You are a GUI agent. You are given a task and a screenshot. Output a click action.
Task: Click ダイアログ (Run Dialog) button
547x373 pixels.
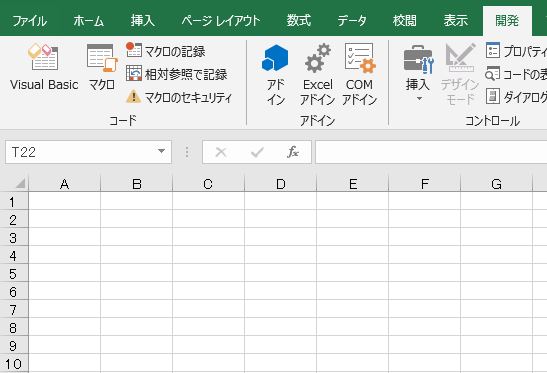tap(516, 97)
